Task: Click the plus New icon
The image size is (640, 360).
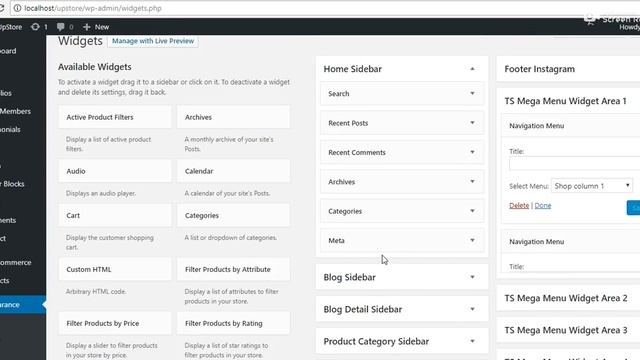Action: pos(87,27)
